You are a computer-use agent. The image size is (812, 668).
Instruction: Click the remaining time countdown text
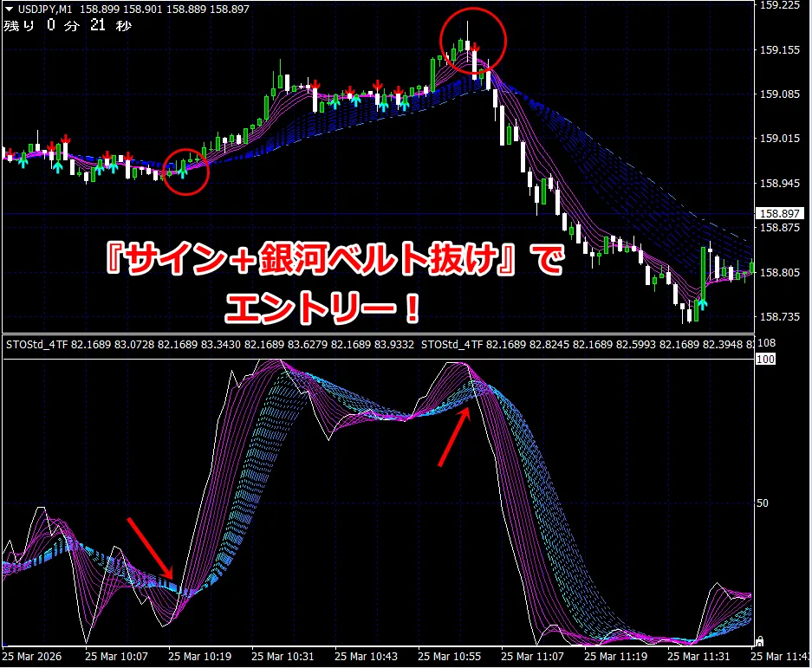(68, 25)
